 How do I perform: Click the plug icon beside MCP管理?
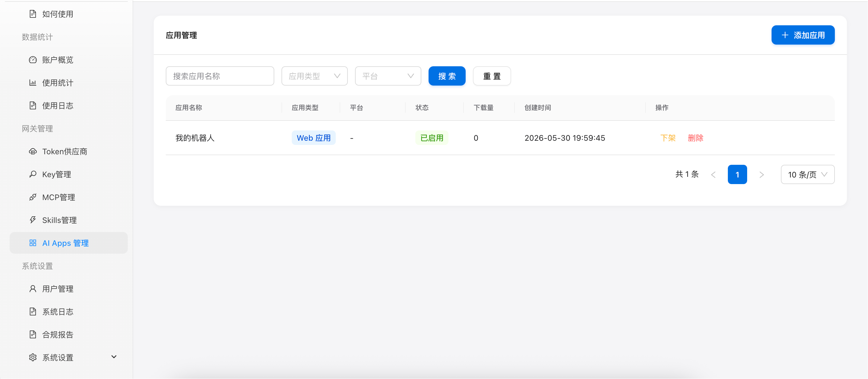[33, 197]
